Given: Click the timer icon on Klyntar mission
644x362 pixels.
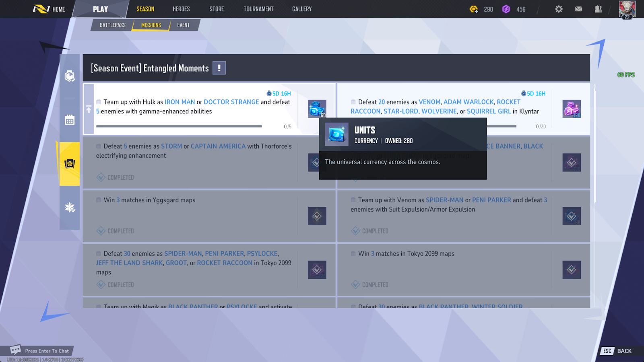Looking at the screenshot, I should pos(524,93).
